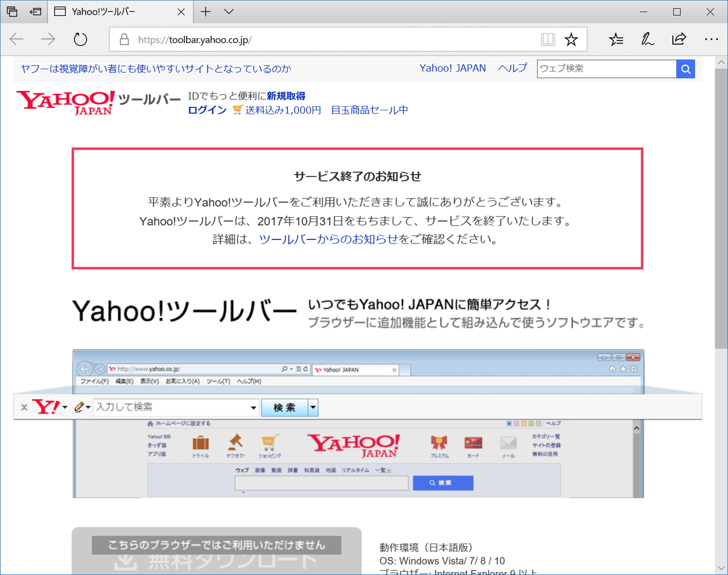Select the トラベル suitcase icon on the toolbar
The width and height of the screenshot is (728, 575).
200,443
